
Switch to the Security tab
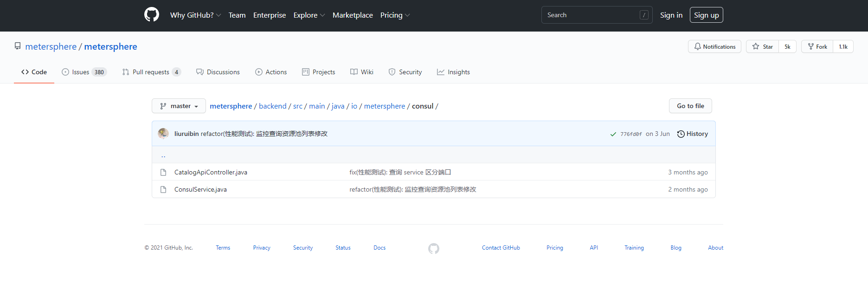pyautogui.click(x=405, y=72)
